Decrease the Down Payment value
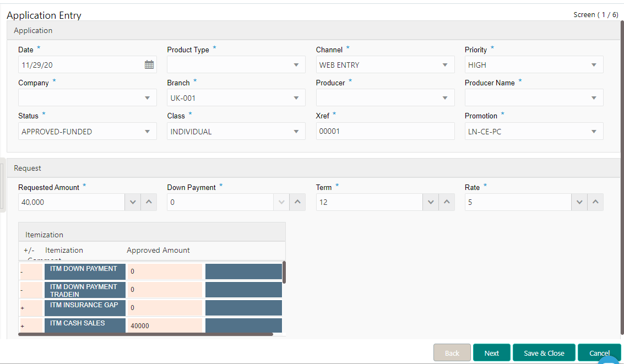 tap(281, 202)
